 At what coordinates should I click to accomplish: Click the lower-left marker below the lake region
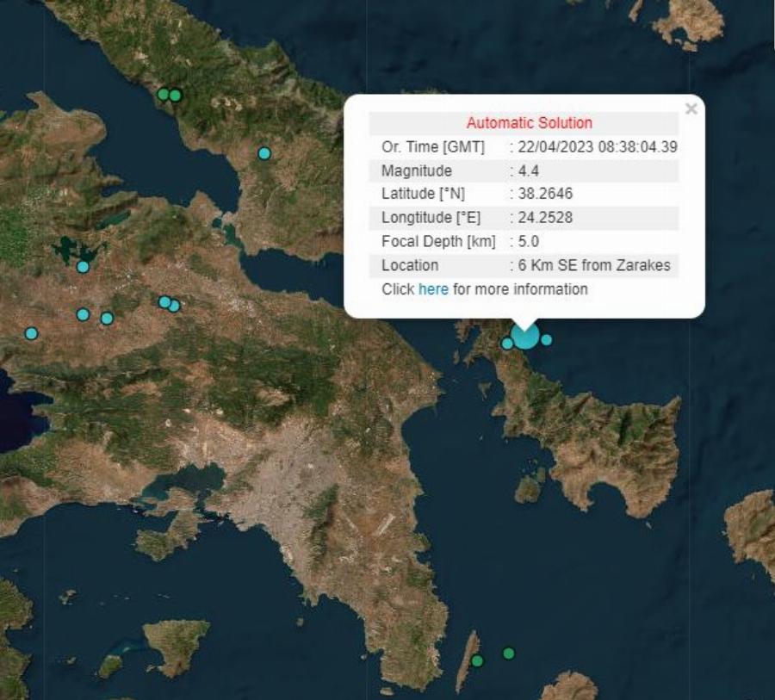click(x=83, y=315)
